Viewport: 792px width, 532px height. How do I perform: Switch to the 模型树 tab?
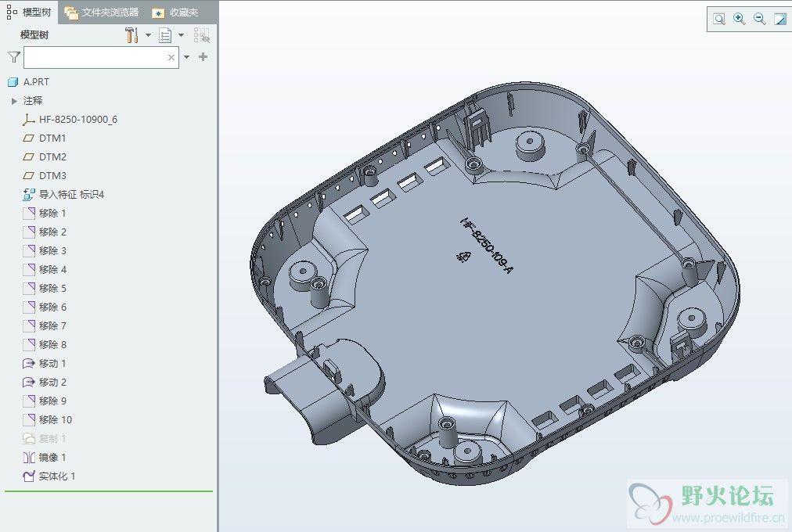29,12
